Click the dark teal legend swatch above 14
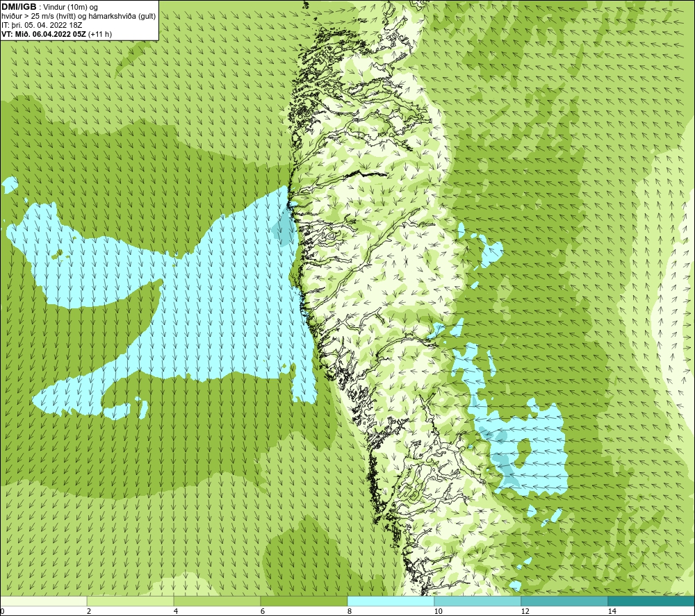695x616 pixels. 651,601
